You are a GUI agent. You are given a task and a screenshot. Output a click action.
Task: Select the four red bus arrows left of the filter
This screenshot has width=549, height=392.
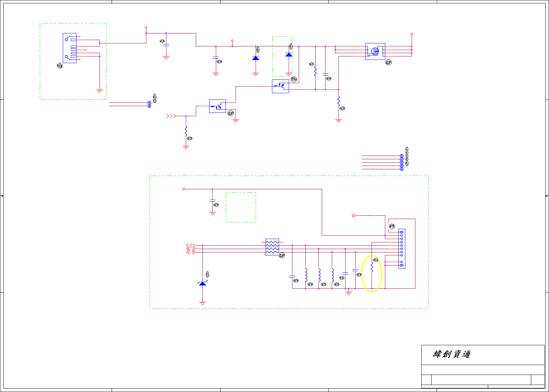coord(191,249)
